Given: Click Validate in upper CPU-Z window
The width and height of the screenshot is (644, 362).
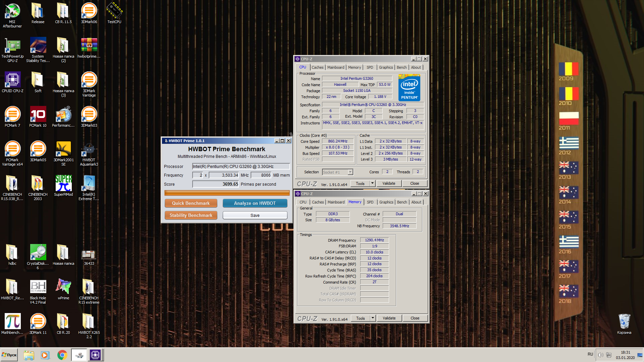Looking at the screenshot, I should [x=389, y=183].
